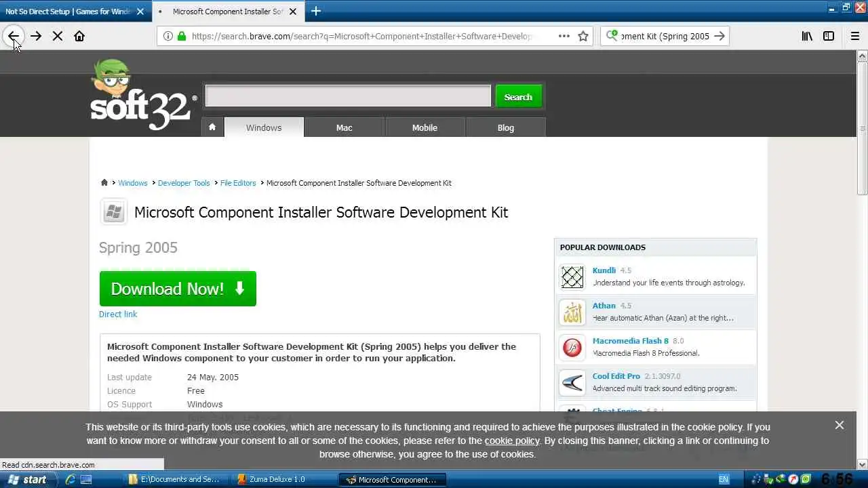The height and width of the screenshot is (488, 868).
Task: Open a new tab with plus button
Action: pyautogui.click(x=316, y=11)
